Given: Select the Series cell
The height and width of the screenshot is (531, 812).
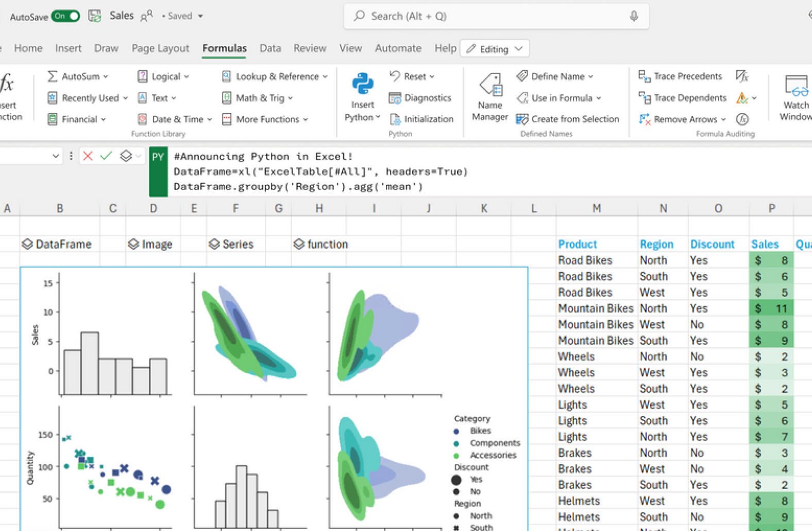Looking at the screenshot, I should click(x=235, y=244).
